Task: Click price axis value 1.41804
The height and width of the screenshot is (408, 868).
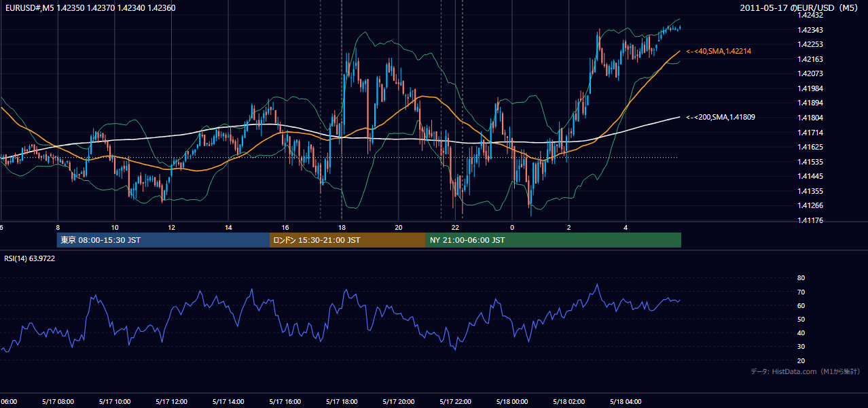Action: click(x=811, y=118)
